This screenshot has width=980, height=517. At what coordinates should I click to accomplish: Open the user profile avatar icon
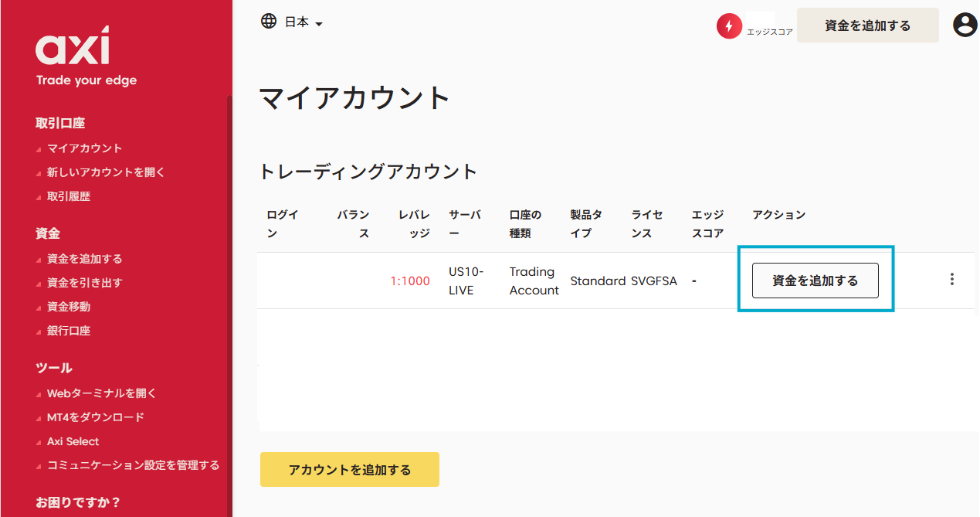(x=965, y=25)
